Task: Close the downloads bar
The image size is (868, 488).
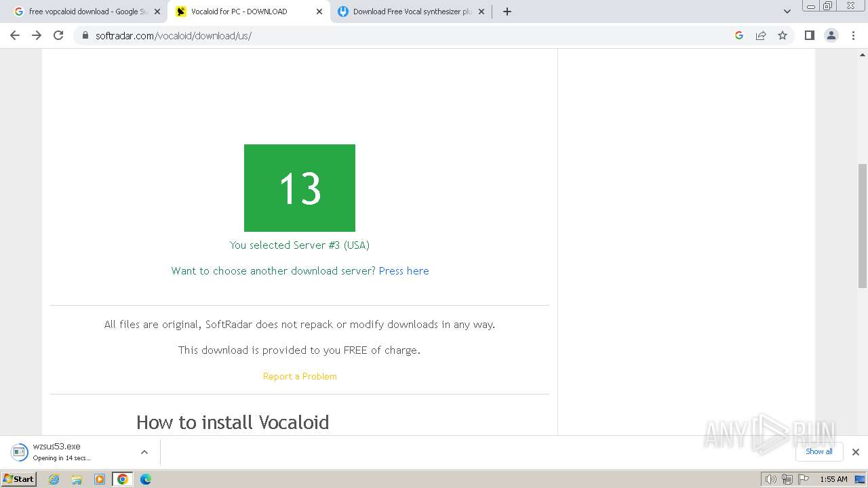Action: tap(856, 452)
